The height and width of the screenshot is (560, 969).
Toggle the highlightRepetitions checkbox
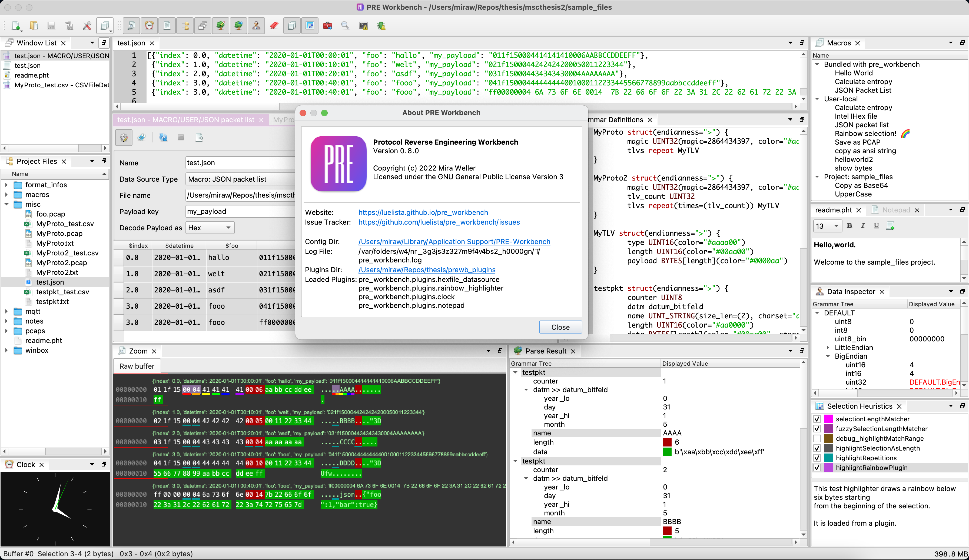click(817, 458)
